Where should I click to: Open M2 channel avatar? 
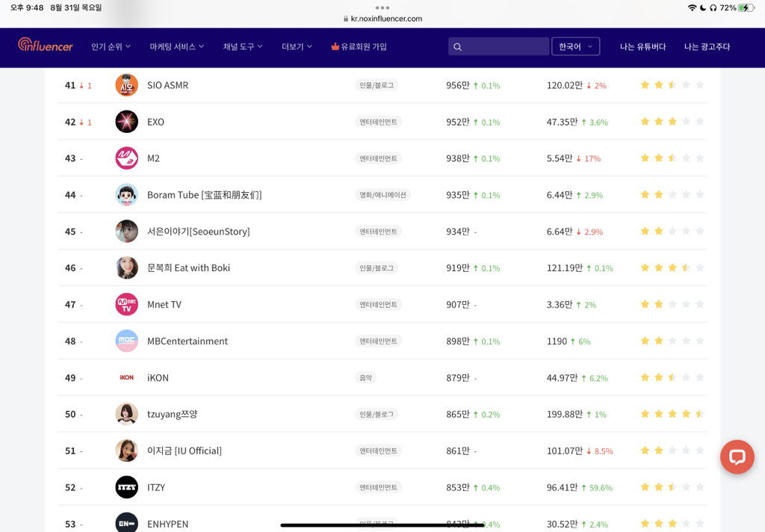coord(126,158)
